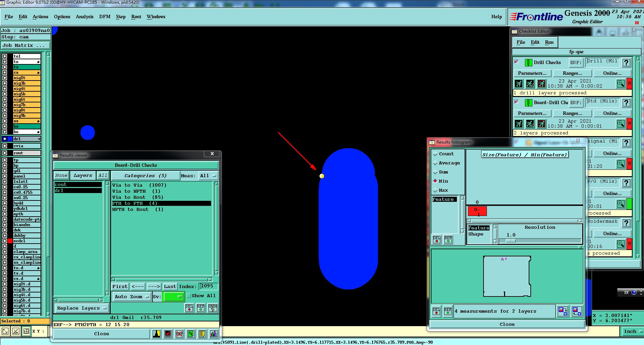Go to Last result
This screenshot has height=345, width=644.
(x=170, y=286)
